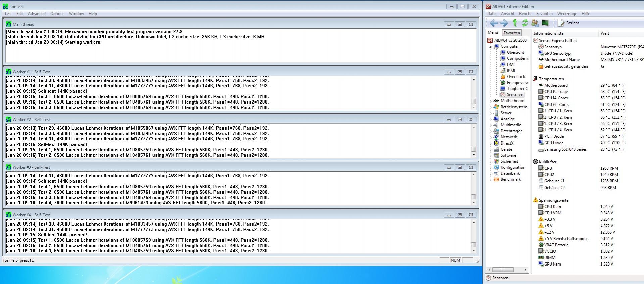
Task: Switch to the Menü tab
Action: click(x=493, y=33)
